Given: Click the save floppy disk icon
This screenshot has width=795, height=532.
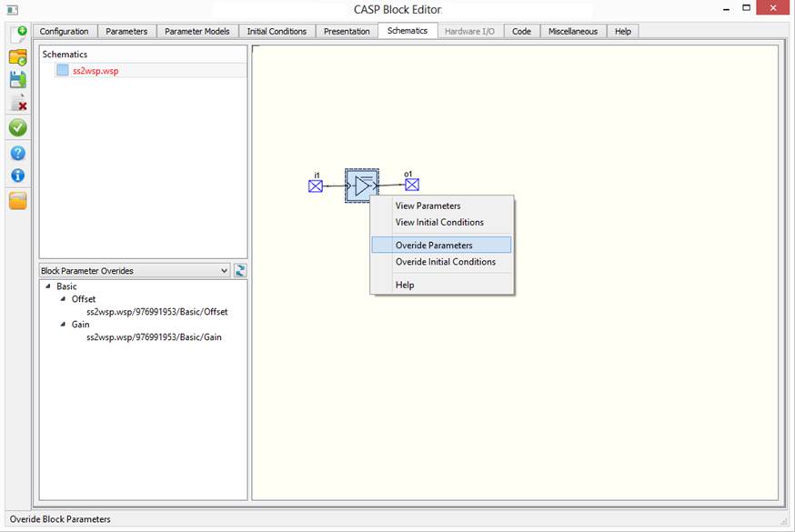Looking at the screenshot, I should point(17,80).
